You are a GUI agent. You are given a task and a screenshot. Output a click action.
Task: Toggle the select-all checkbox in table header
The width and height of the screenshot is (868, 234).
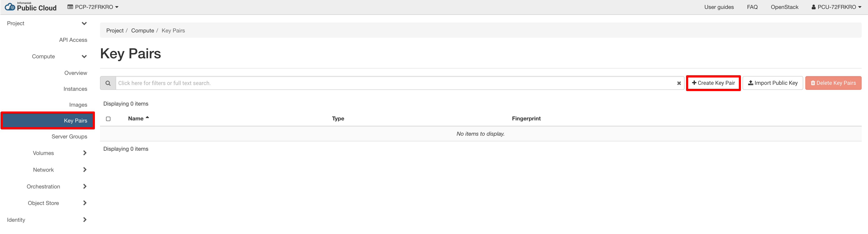coord(108,119)
